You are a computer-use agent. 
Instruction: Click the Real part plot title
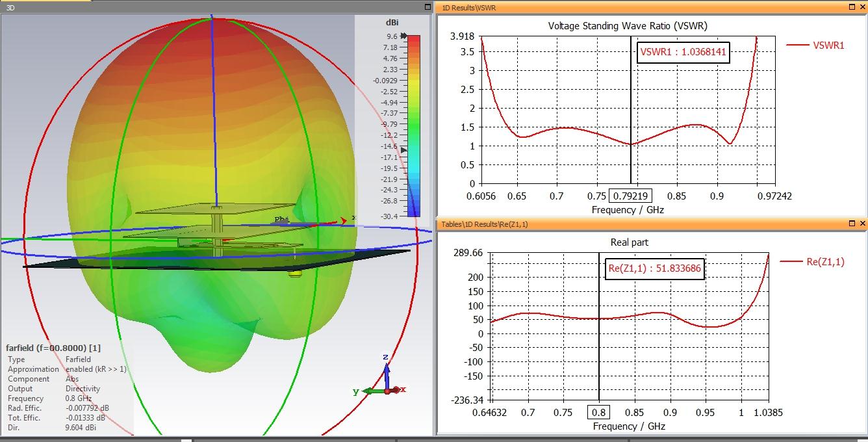click(630, 242)
